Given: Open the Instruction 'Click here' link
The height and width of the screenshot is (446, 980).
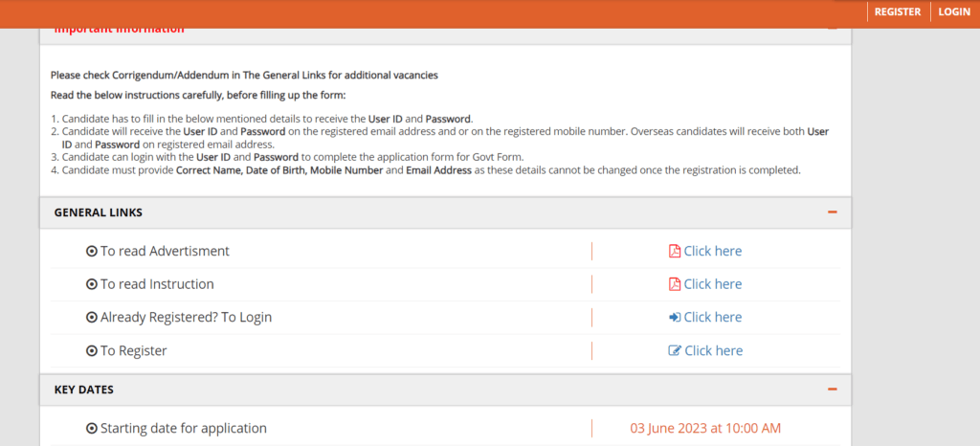Looking at the screenshot, I should pyautogui.click(x=712, y=284).
